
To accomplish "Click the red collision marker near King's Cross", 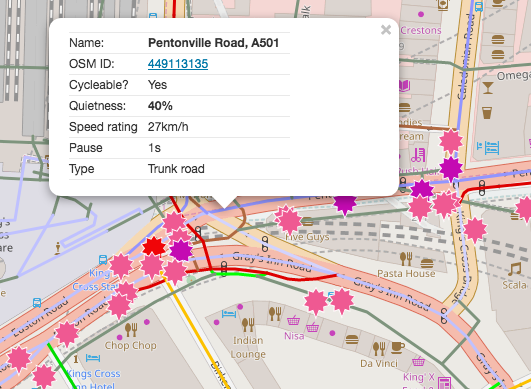I will pyautogui.click(x=154, y=246).
